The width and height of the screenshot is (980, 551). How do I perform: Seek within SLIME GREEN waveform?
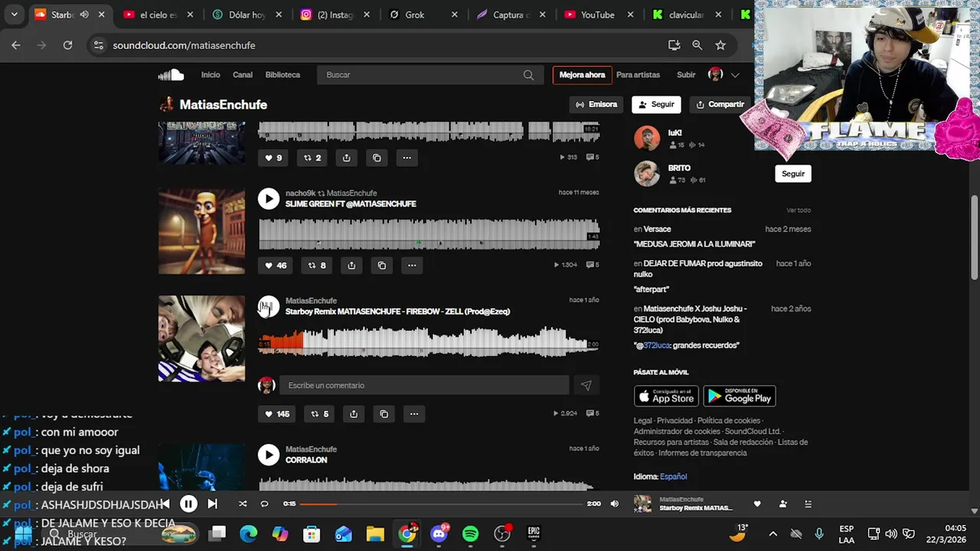(x=429, y=234)
